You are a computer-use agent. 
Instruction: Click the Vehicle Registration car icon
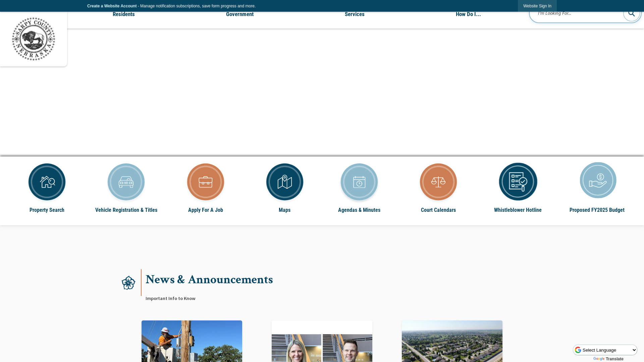tap(126, 182)
